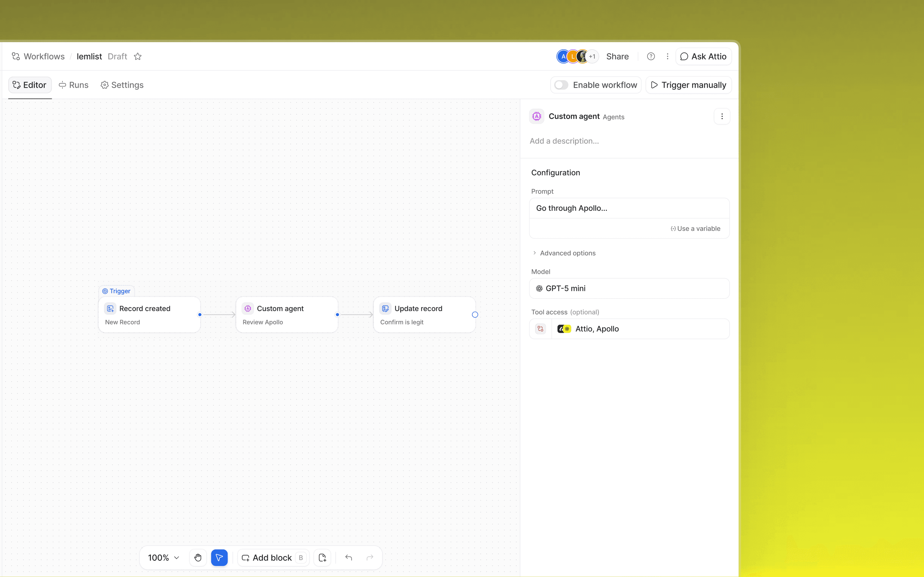Click the photo collaborator avatar
Screen dimensions: 924x577
(x=582, y=57)
